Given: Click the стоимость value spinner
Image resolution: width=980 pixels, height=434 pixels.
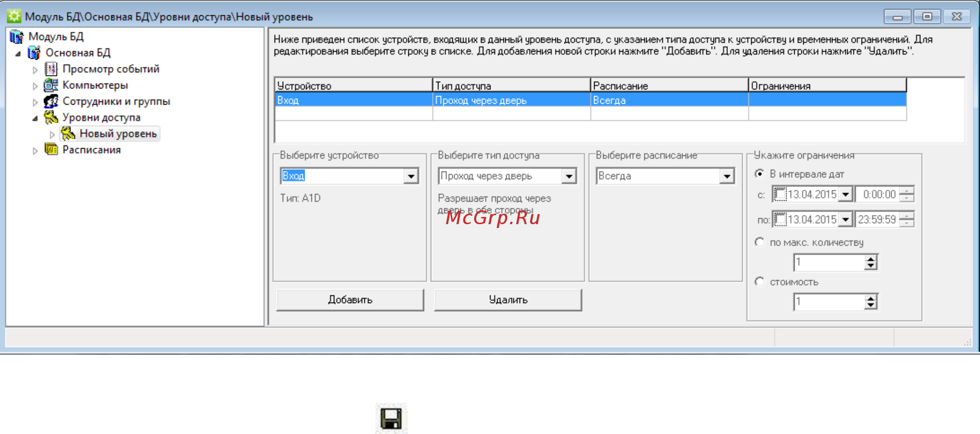Looking at the screenshot, I should (871, 302).
